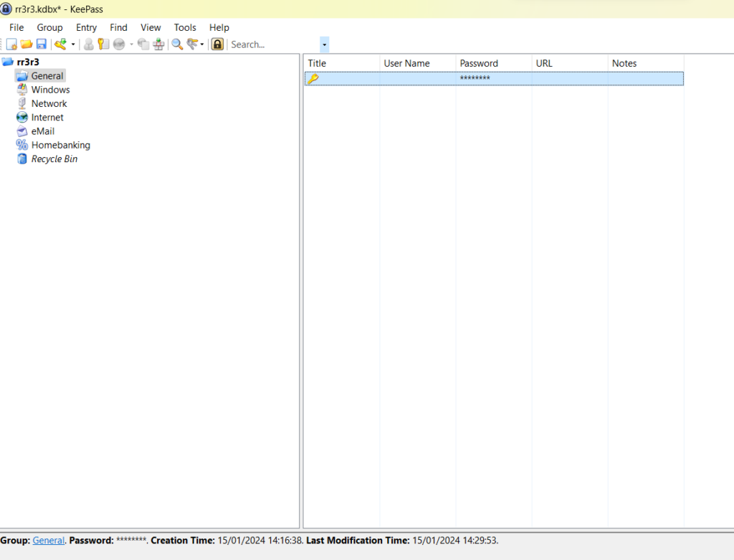This screenshot has width=734, height=560.
Task: Click in the Search input field
Action: tap(272, 44)
